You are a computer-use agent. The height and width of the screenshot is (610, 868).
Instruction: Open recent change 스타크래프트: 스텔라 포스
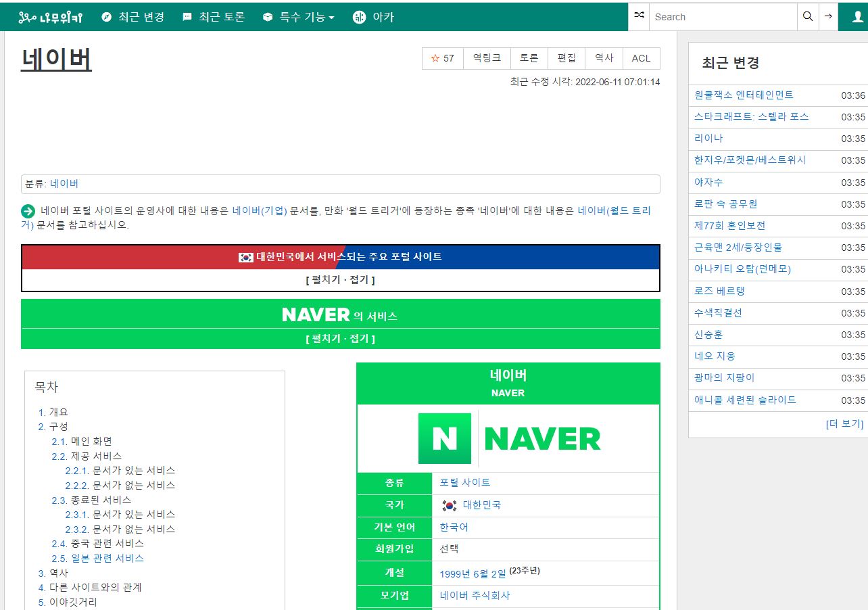click(x=751, y=116)
